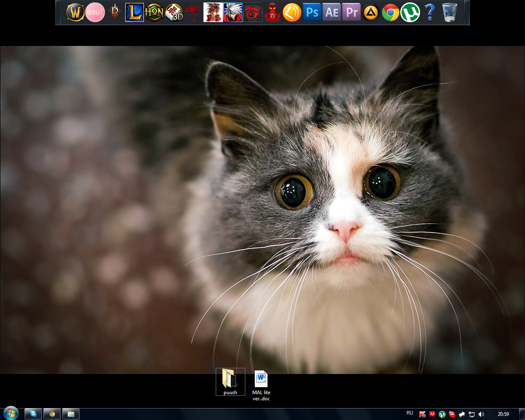Image resolution: width=525 pixels, height=420 pixels.
Task: Open Windows Explorer from the taskbar
Action: [x=71, y=413]
